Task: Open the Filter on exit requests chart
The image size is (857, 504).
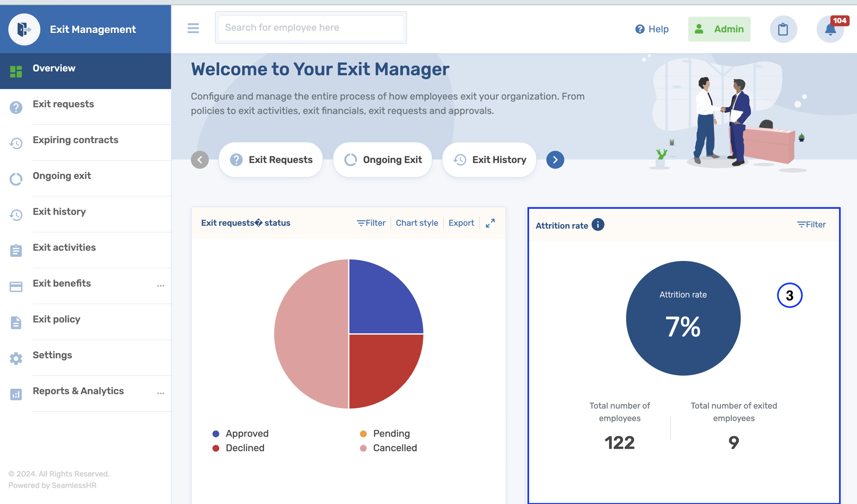Action: (371, 223)
